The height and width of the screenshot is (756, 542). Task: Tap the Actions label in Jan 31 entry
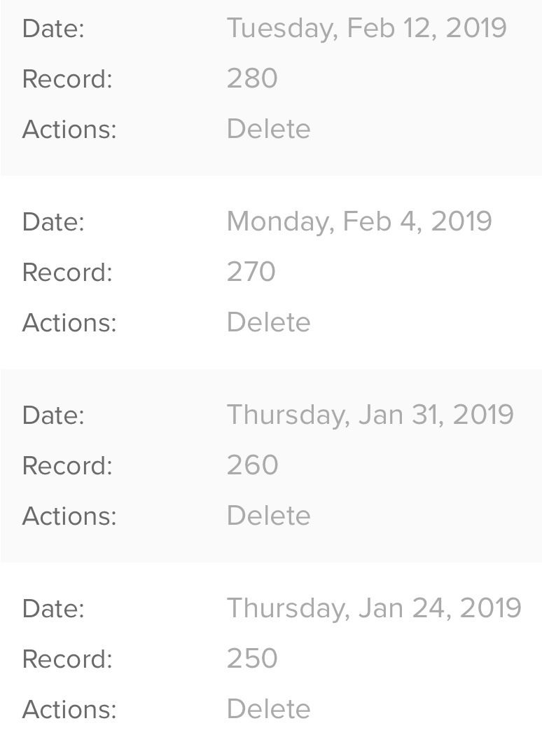(69, 516)
